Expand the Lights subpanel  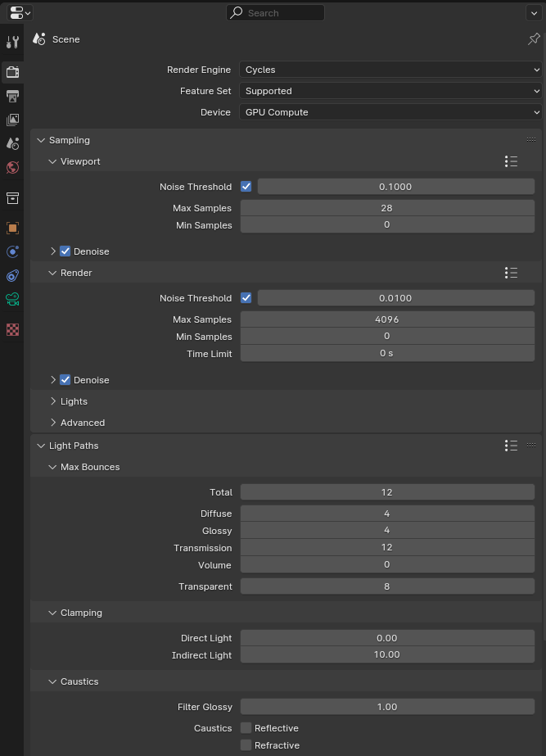pyautogui.click(x=74, y=401)
